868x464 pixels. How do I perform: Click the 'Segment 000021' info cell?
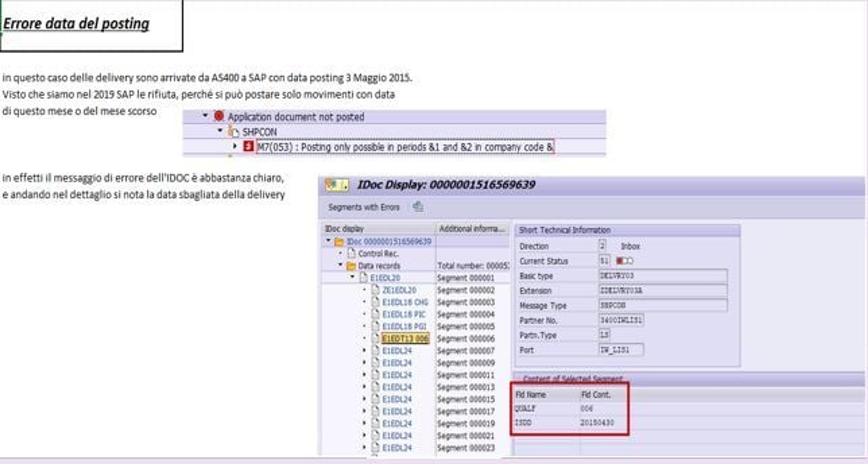pos(466,435)
